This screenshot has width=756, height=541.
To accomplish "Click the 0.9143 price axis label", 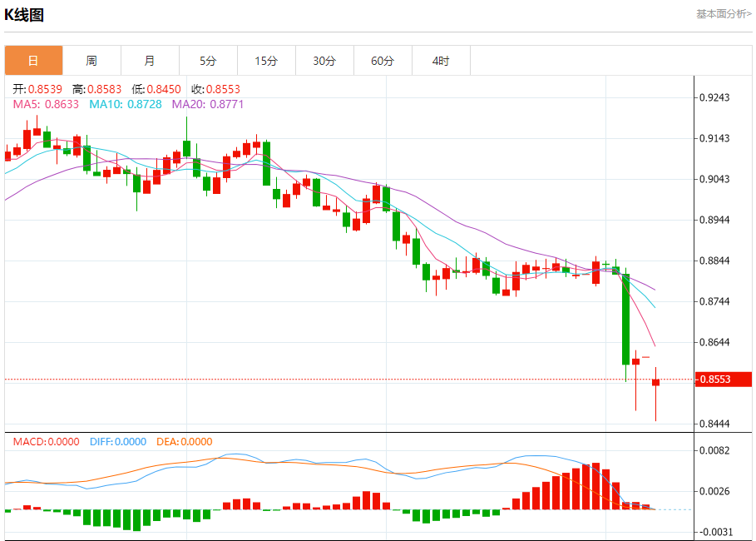I will tap(714, 138).
